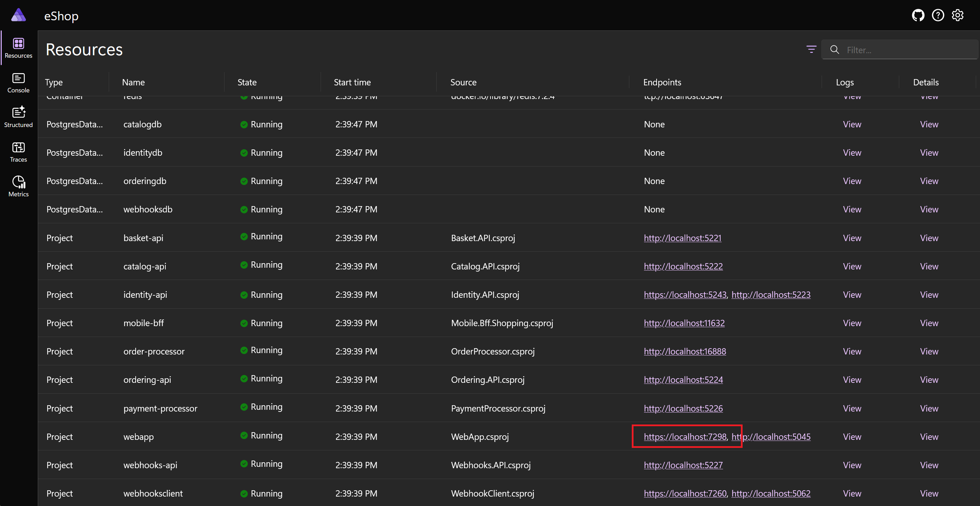Open the webapp endpoint https://localhost:7298
The height and width of the screenshot is (506, 980).
[x=685, y=437]
